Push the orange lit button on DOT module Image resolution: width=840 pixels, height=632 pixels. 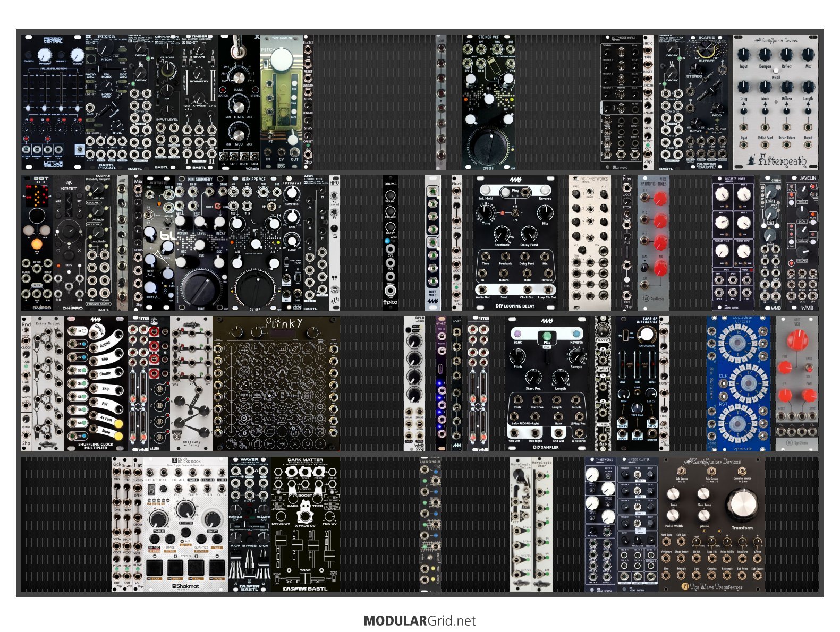click(37, 244)
